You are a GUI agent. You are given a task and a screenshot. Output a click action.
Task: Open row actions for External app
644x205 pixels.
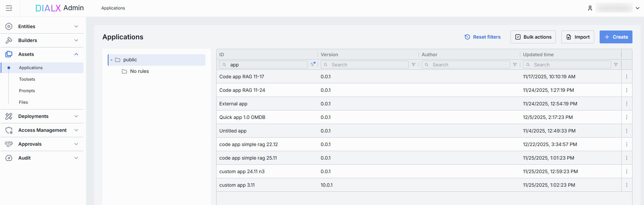point(626,104)
